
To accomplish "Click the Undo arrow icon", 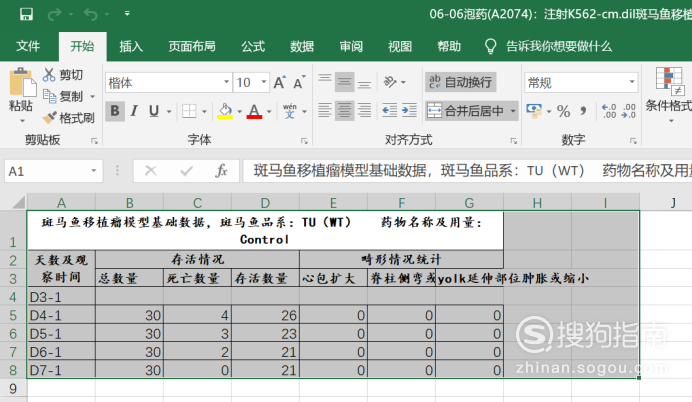I will [90, 15].
